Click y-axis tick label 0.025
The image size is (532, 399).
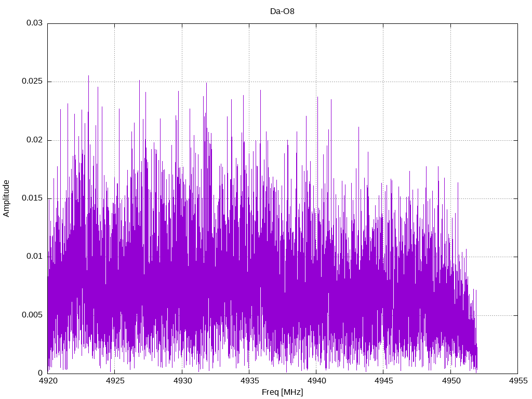tap(33, 82)
